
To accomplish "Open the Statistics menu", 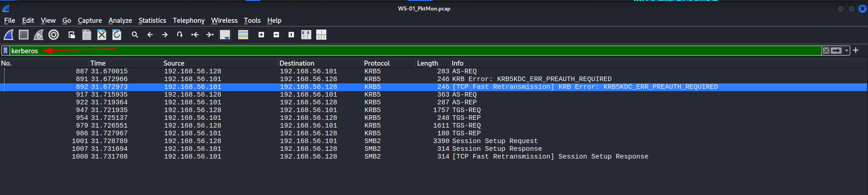I will (x=152, y=21).
